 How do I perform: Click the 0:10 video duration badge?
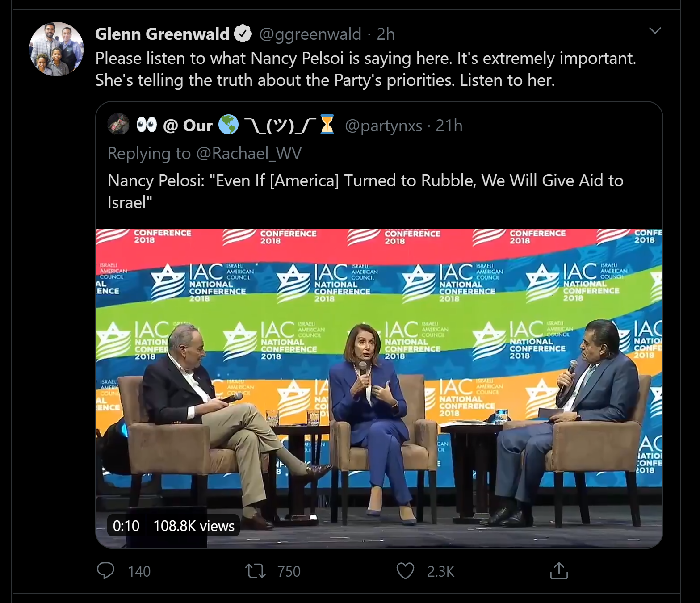[126, 526]
